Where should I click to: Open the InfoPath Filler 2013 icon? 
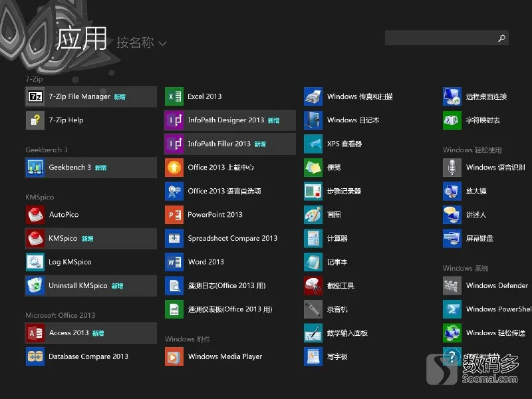pyautogui.click(x=174, y=144)
